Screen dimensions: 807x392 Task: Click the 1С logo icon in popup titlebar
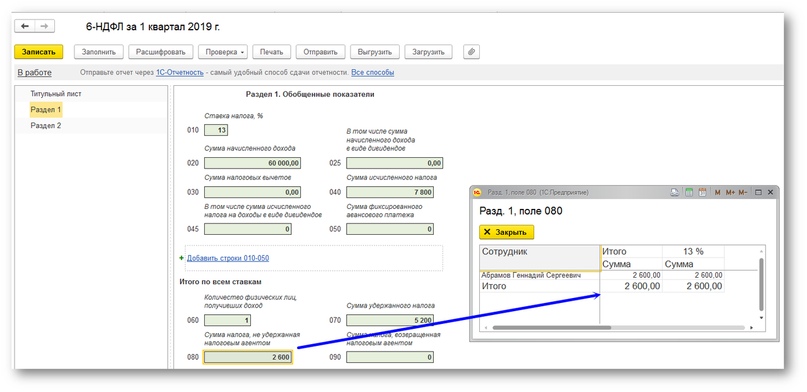tap(477, 192)
